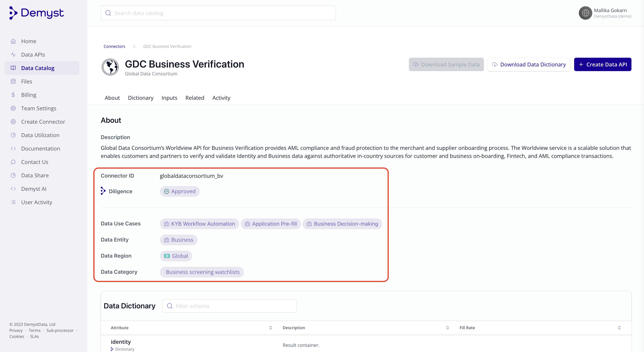Click the Search data catalog field
Image resolution: width=644 pixels, height=352 pixels.
coord(218,13)
